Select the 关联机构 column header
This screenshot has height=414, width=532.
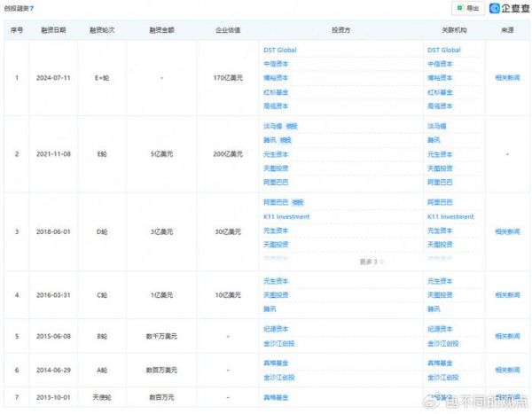[454, 30]
